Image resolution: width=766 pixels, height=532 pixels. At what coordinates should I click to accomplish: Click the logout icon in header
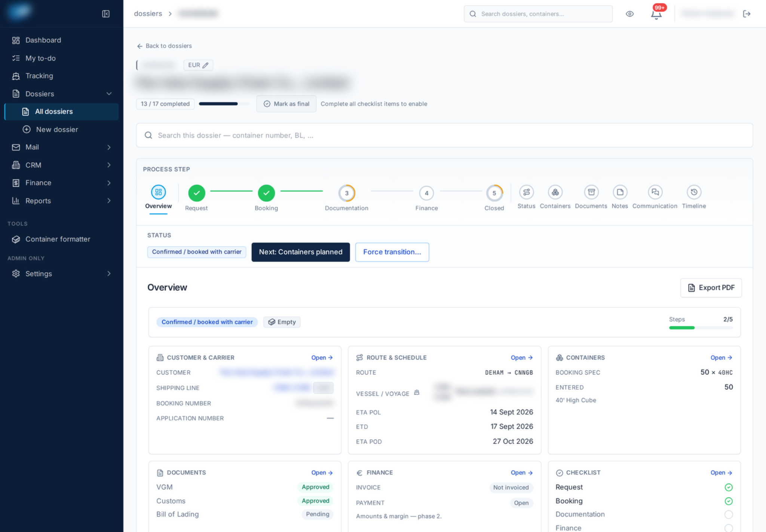point(747,14)
